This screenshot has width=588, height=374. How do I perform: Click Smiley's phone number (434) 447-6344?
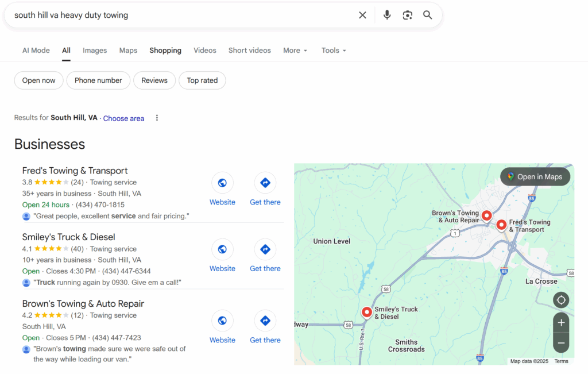tap(126, 271)
